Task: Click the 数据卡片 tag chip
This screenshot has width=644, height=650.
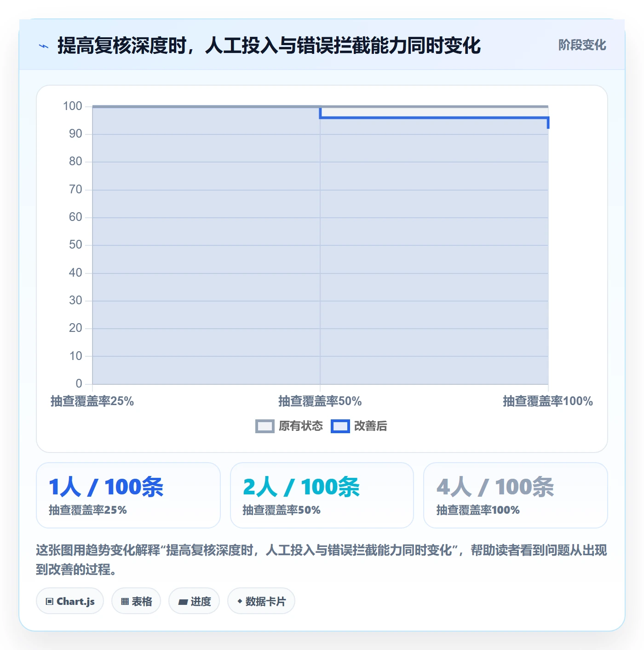Action: (x=261, y=601)
